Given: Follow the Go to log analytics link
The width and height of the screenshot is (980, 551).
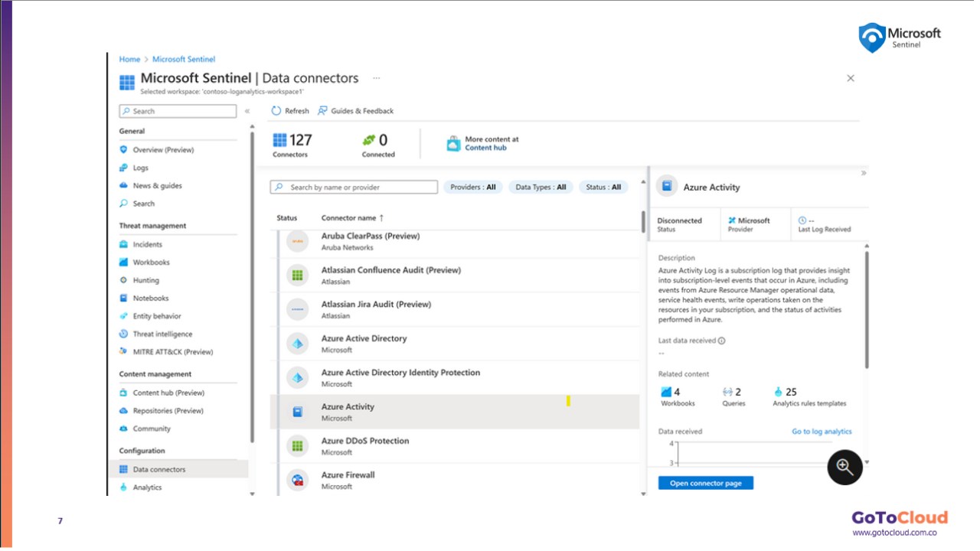Looking at the screenshot, I should click(x=822, y=432).
